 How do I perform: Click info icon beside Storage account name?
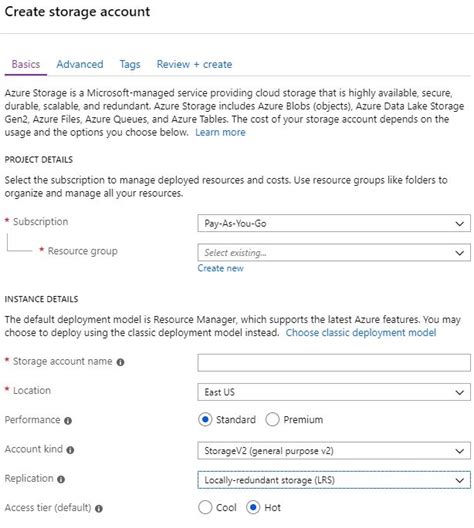(x=120, y=362)
